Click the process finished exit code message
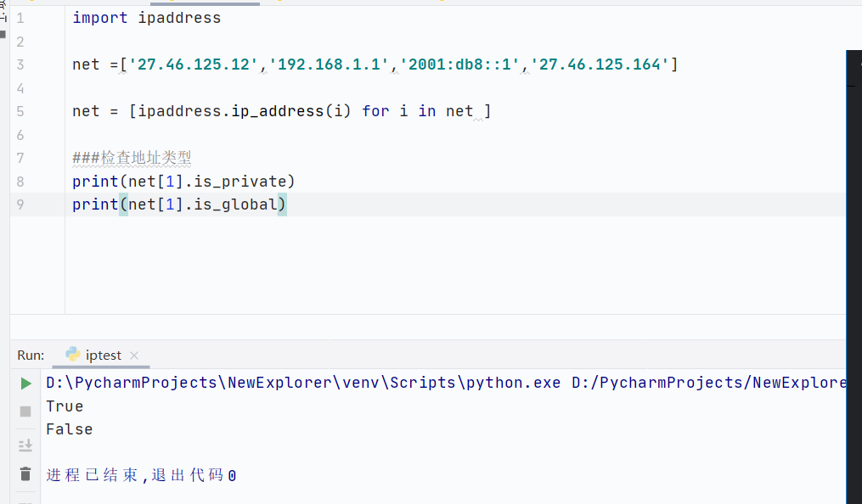 point(141,475)
